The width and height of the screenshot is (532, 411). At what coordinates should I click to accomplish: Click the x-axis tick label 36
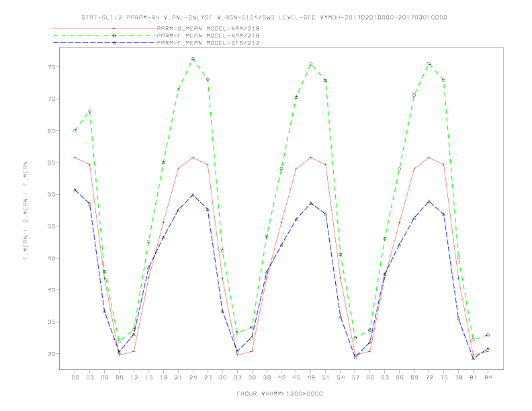coord(252,377)
